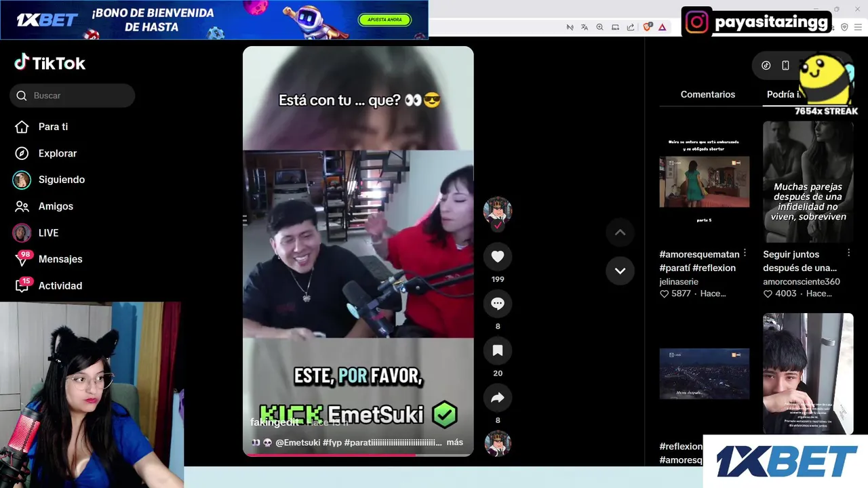Image resolution: width=868 pixels, height=488 pixels.
Task: Click Seguir juntos después de una caption
Action: coord(800,261)
